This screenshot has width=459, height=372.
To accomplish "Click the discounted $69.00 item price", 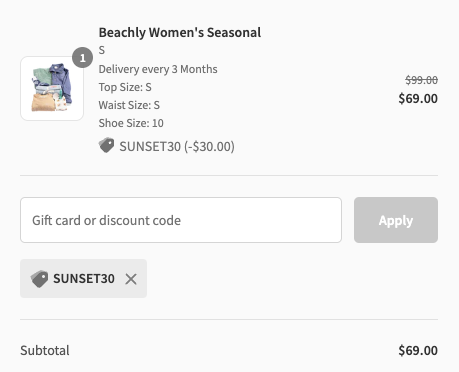I will [418, 99].
